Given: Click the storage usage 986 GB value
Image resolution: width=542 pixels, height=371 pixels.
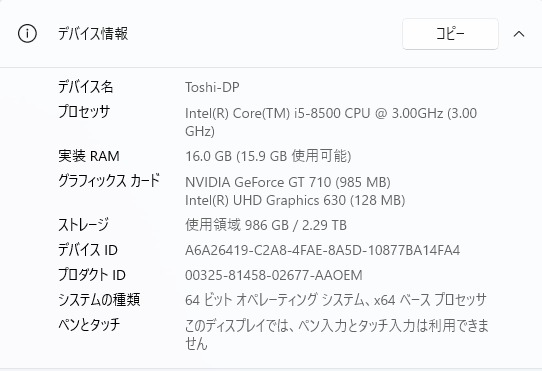Looking at the screenshot, I should coord(266,225).
